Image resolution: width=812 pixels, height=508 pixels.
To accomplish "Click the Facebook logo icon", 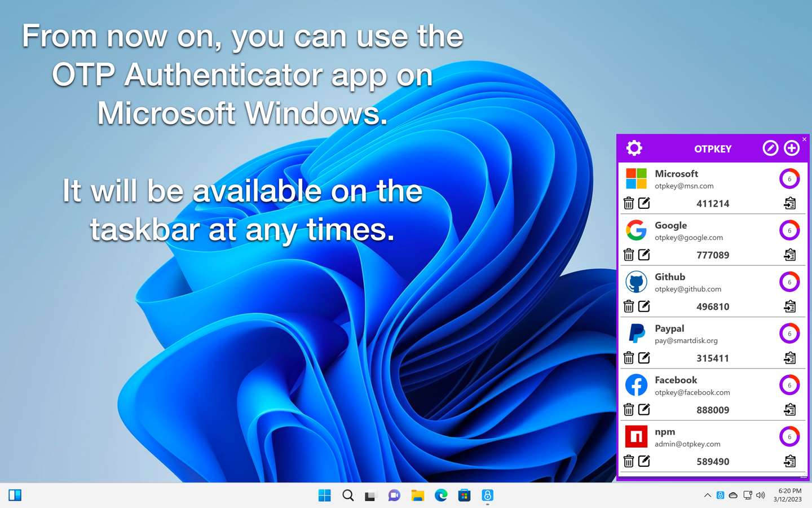I will coord(636,385).
